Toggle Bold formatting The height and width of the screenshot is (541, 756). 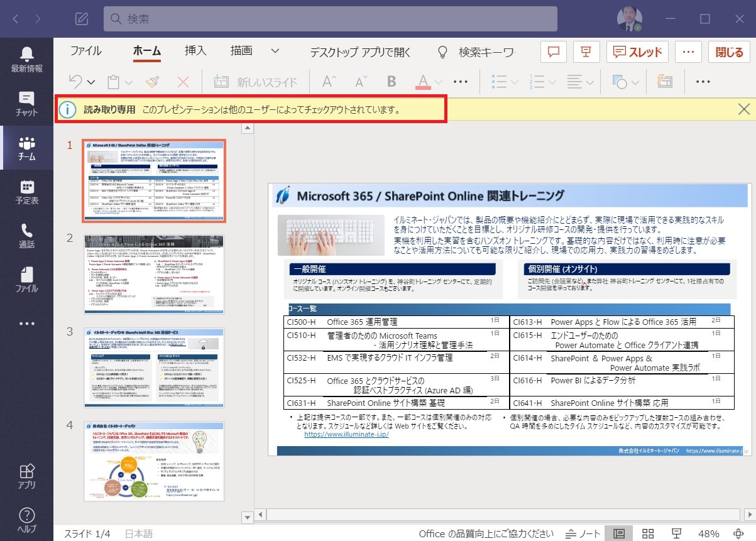(x=392, y=82)
